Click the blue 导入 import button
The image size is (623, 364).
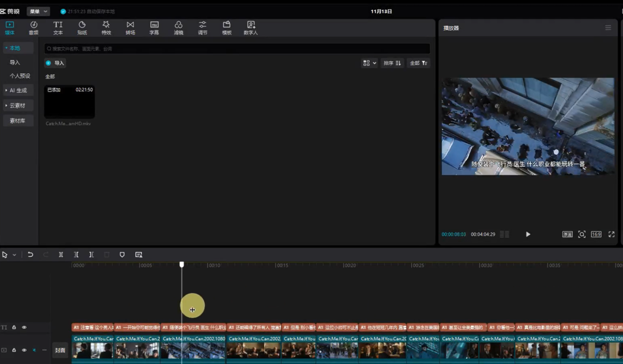pos(55,63)
